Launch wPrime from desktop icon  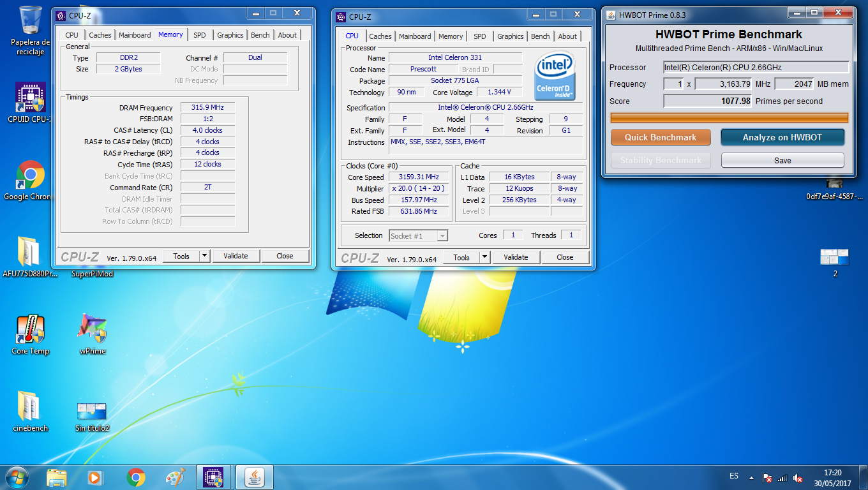(93, 335)
